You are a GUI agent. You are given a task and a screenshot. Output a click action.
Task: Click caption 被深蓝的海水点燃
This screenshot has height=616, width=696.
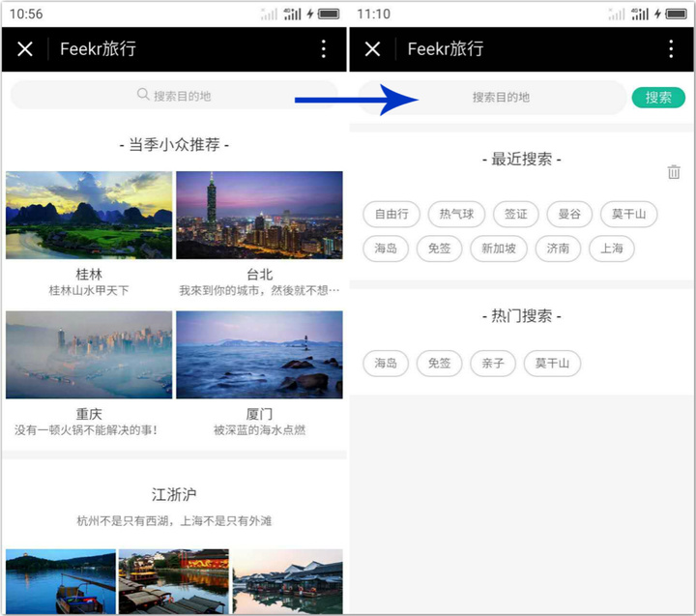point(260,430)
